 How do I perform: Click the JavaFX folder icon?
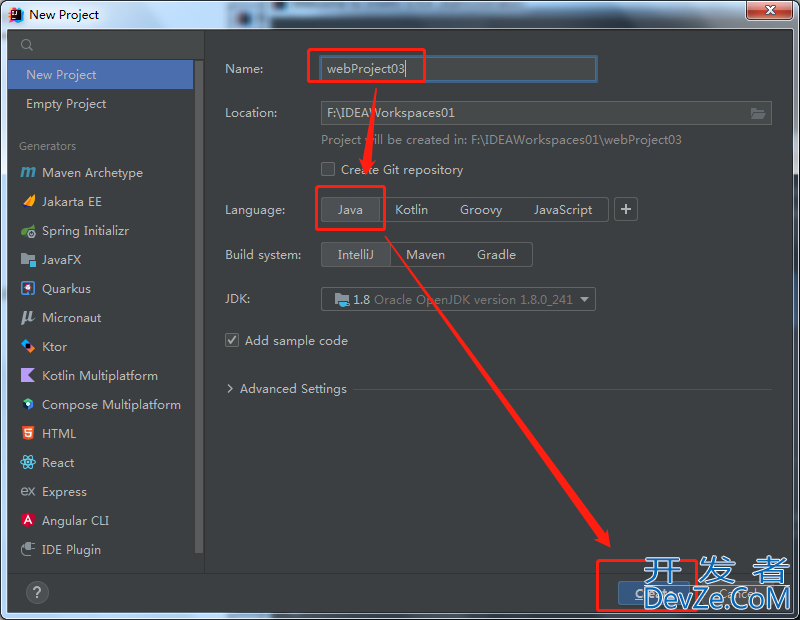(x=28, y=260)
